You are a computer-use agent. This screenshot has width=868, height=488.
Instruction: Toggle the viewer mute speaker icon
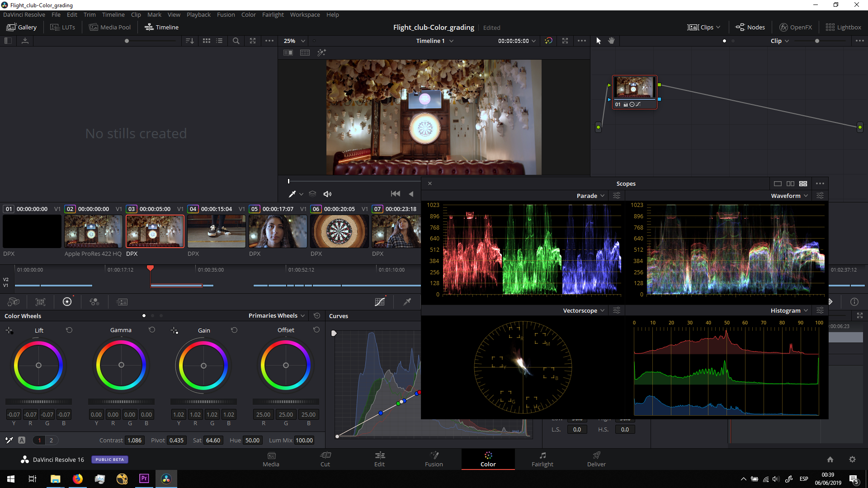pos(327,194)
